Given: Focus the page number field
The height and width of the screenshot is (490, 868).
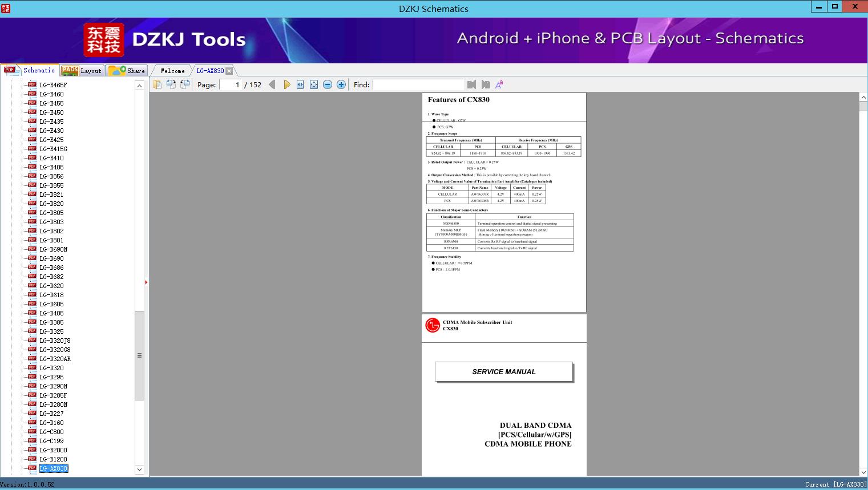Looking at the screenshot, I should (230, 84).
